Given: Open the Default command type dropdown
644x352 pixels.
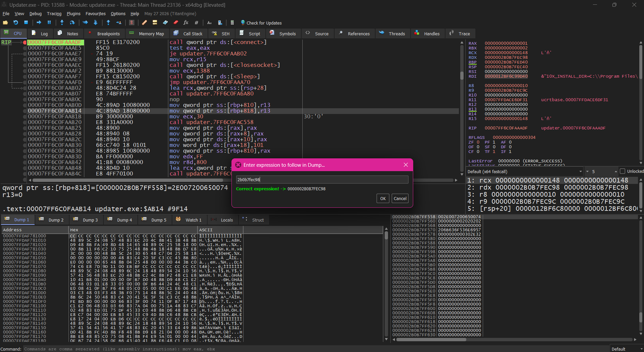Looking at the screenshot, I should pos(627,349).
